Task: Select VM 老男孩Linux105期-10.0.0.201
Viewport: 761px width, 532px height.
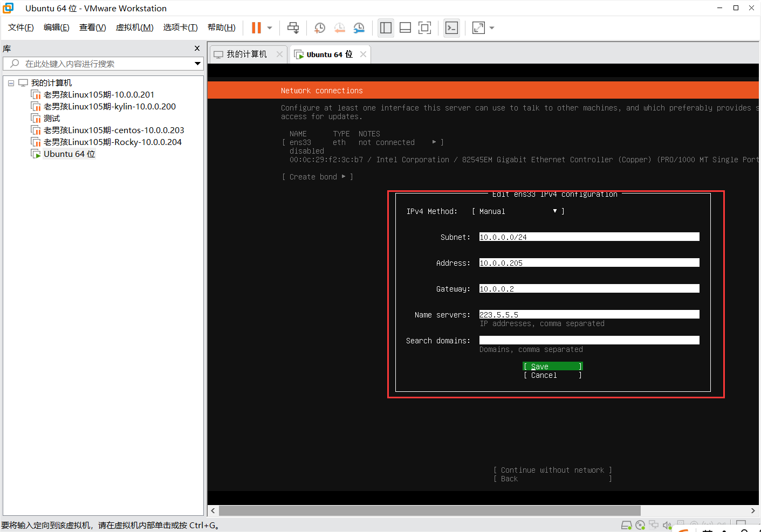Action: (99, 95)
